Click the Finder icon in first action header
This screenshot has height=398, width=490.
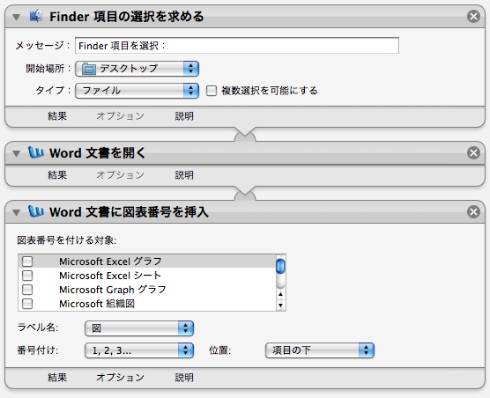click(36, 16)
